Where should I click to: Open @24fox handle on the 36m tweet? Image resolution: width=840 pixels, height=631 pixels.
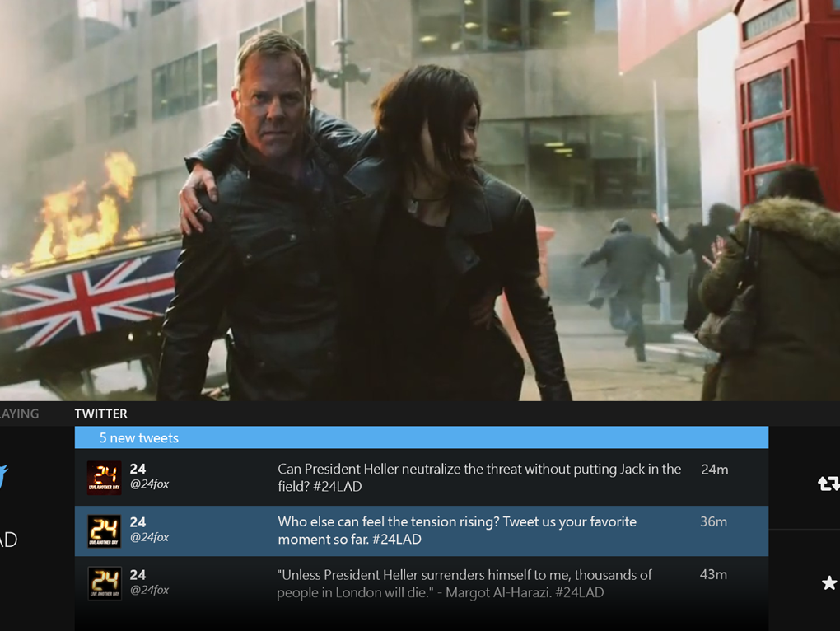click(x=149, y=537)
